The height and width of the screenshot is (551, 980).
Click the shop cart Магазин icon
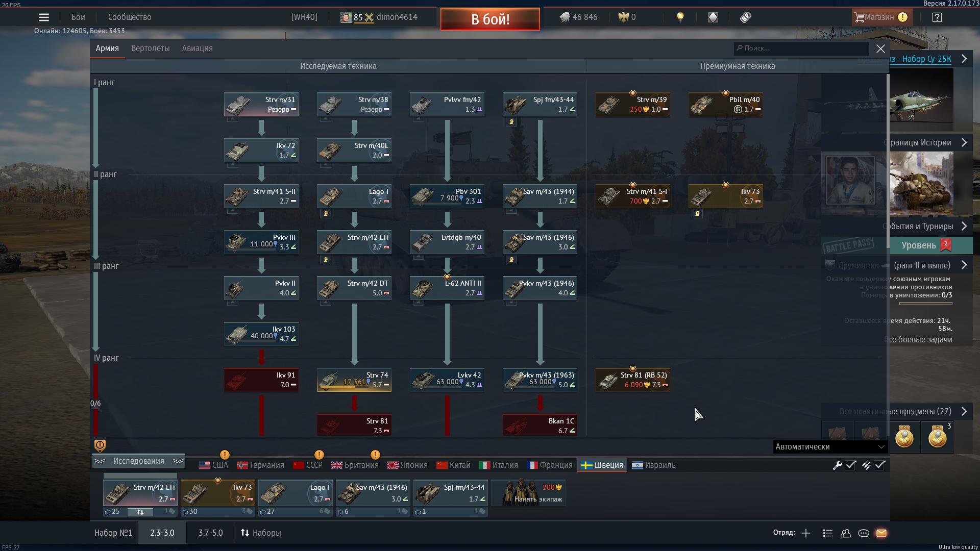click(x=860, y=17)
